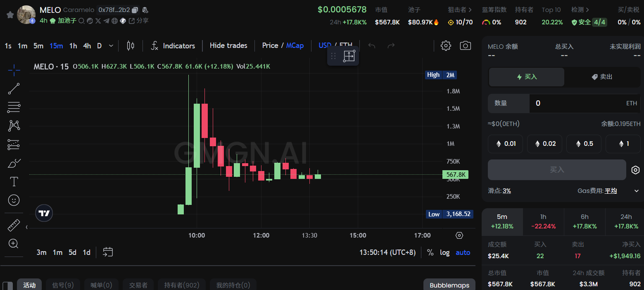This screenshot has width=644, height=290.
Task: Enable log scale on price axis
Action: click(444, 252)
